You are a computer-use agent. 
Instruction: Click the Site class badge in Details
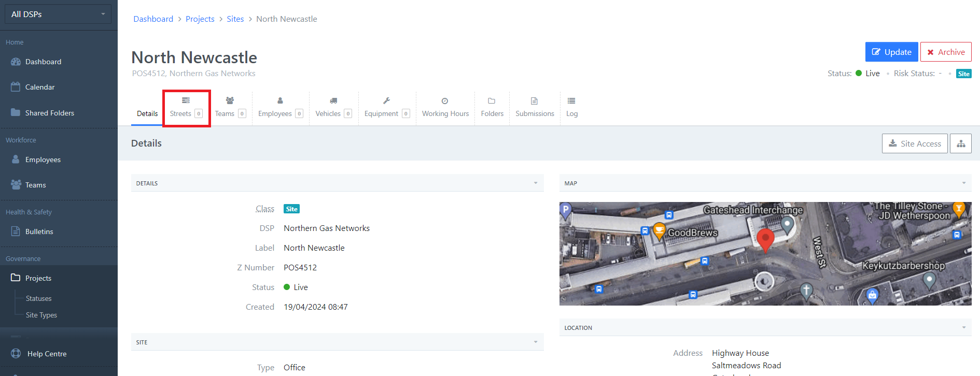click(x=291, y=209)
